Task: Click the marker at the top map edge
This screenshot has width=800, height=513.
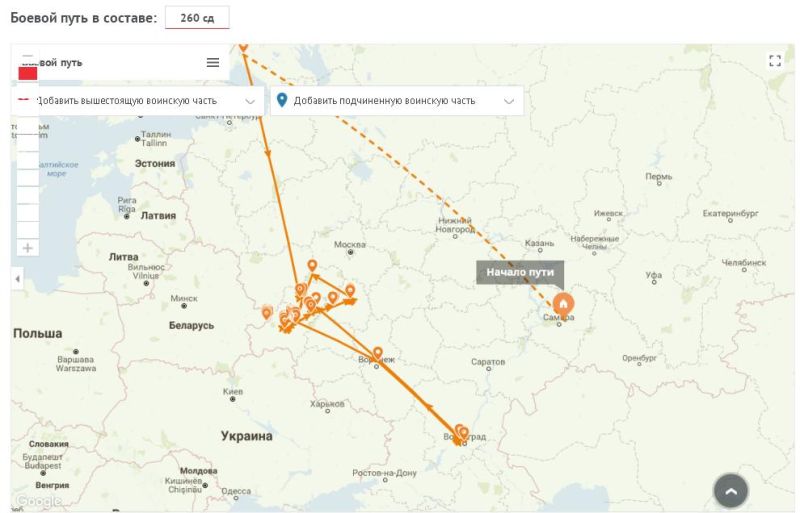Action: (x=243, y=46)
